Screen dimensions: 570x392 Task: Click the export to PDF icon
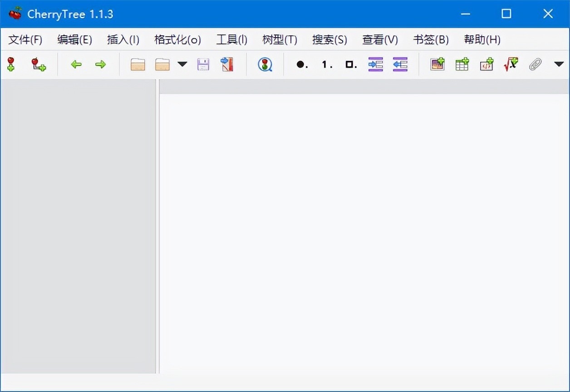point(227,64)
